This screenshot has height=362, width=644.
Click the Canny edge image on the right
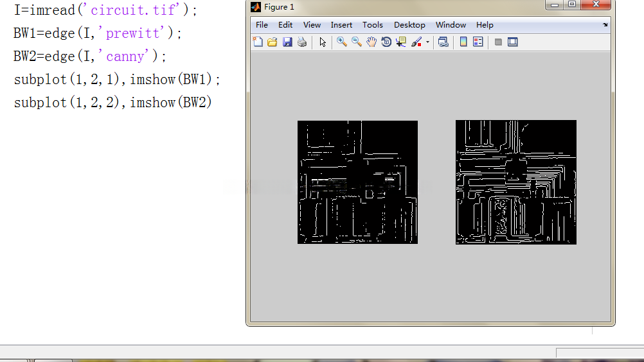[x=516, y=182]
